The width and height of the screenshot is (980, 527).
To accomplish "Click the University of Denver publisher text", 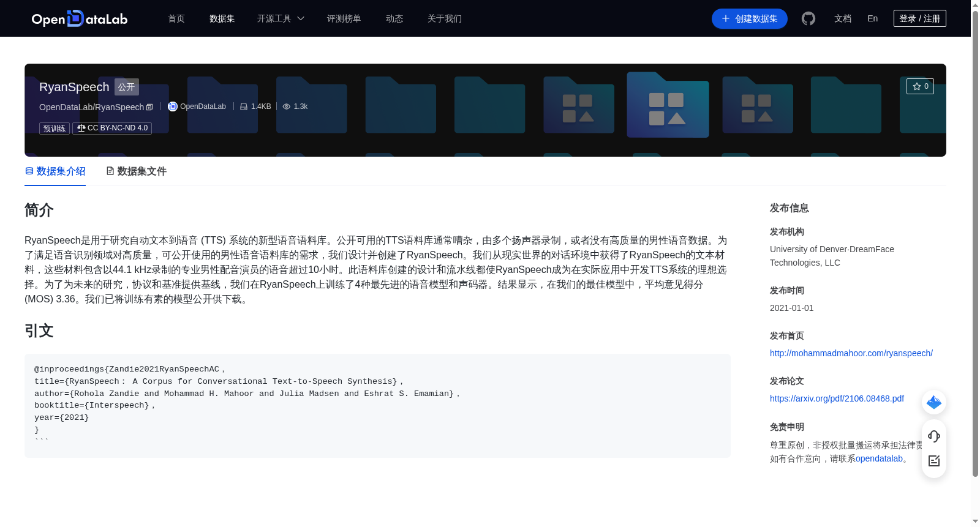I will point(832,256).
